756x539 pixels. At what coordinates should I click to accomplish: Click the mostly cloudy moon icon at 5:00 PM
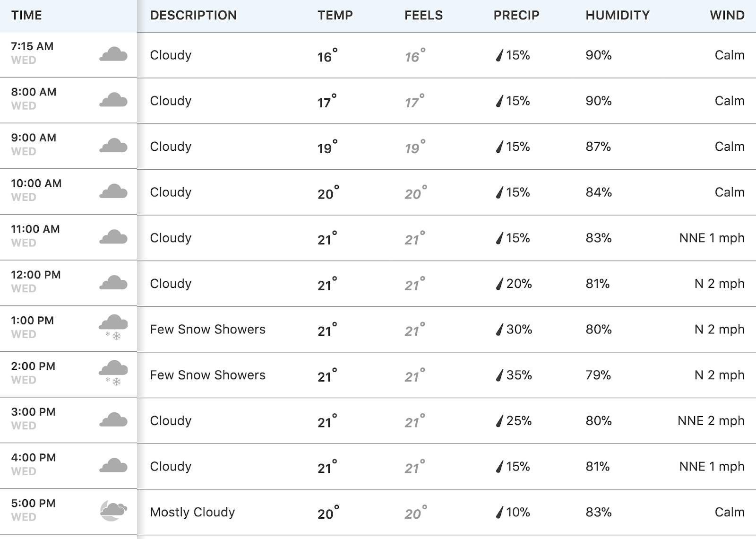(113, 511)
